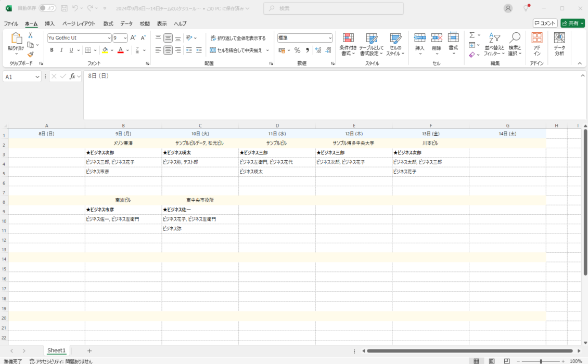Viewport: 588px width, 364px height.
Task: Click the Insert Function fx icon
Action: [72, 76]
